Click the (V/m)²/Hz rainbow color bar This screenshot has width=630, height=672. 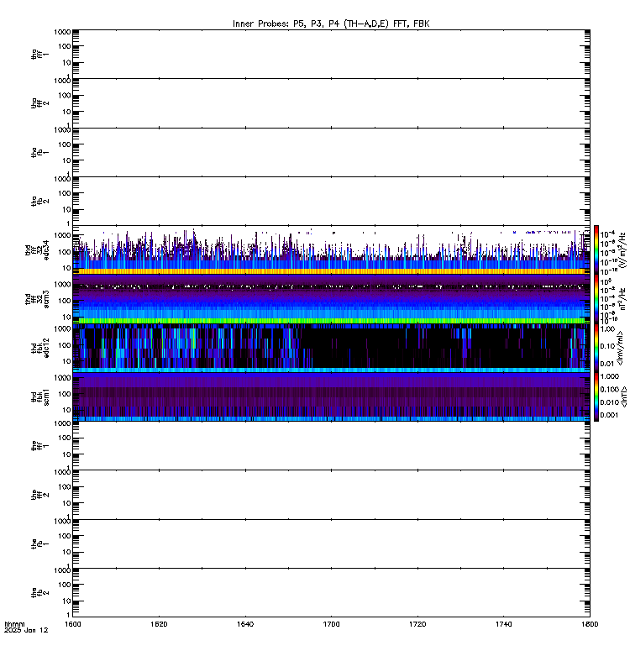596,250
